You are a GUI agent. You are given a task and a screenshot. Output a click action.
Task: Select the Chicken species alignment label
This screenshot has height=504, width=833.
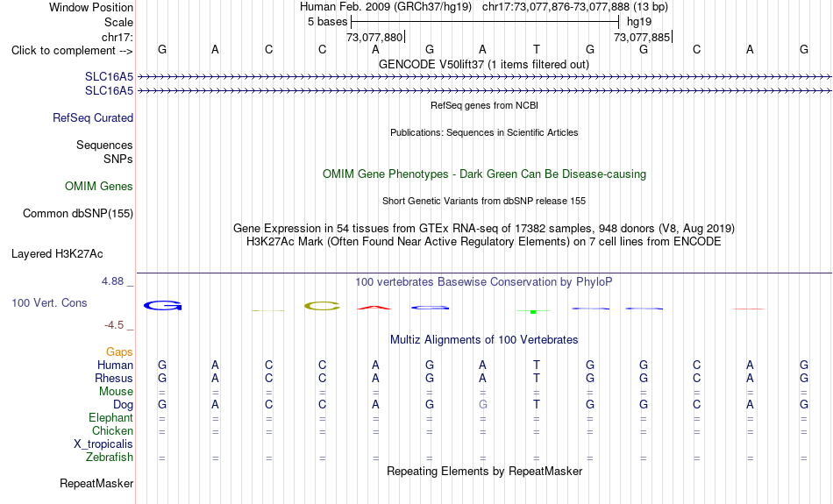[112, 430]
